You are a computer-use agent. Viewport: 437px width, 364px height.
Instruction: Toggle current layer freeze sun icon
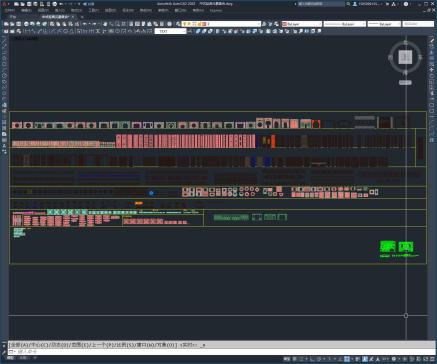(189, 24)
